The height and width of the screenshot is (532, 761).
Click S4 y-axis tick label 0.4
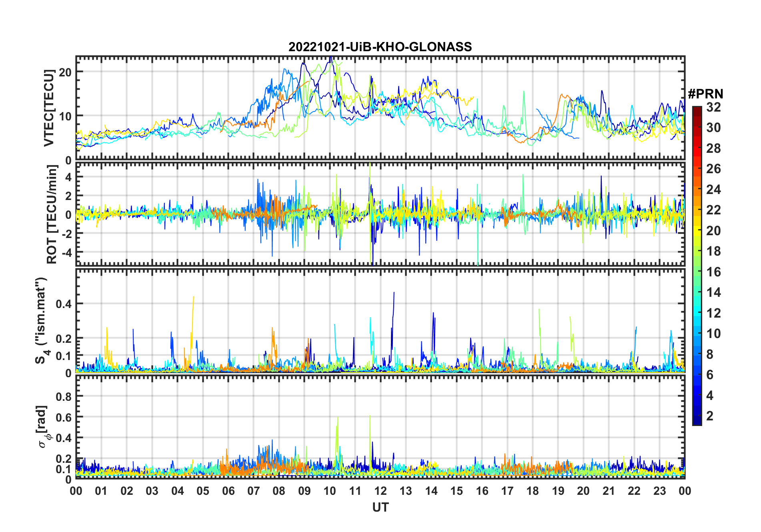(x=64, y=304)
